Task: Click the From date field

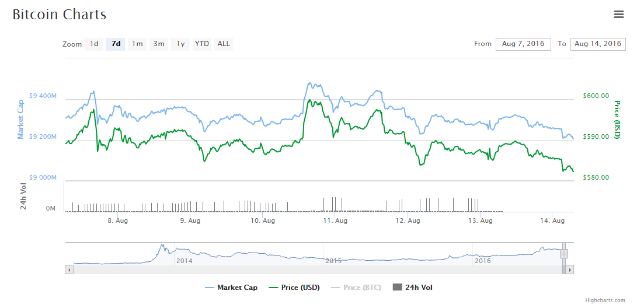Action: pos(523,44)
